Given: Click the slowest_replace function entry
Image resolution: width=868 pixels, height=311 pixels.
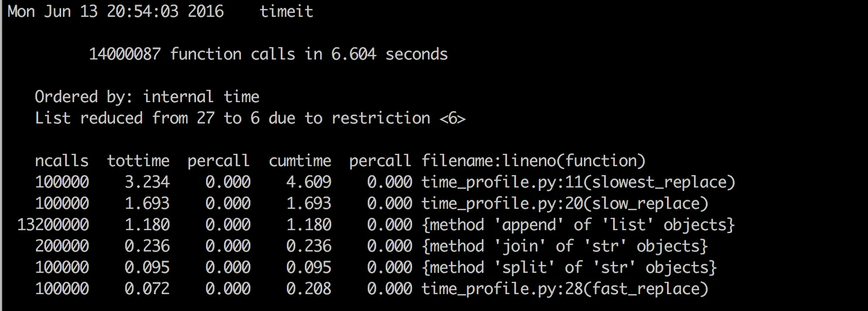Looking at the screenshot, I should click(x=578, y=182).
